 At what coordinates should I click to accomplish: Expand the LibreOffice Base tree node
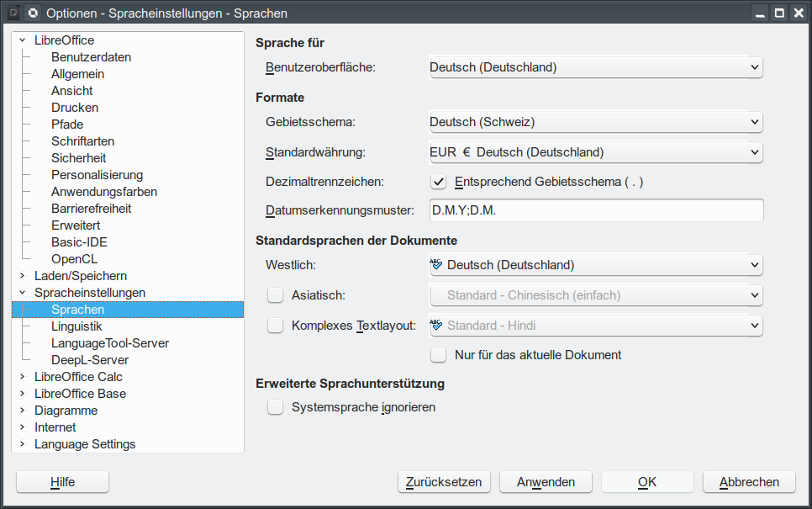coord(22,394)
